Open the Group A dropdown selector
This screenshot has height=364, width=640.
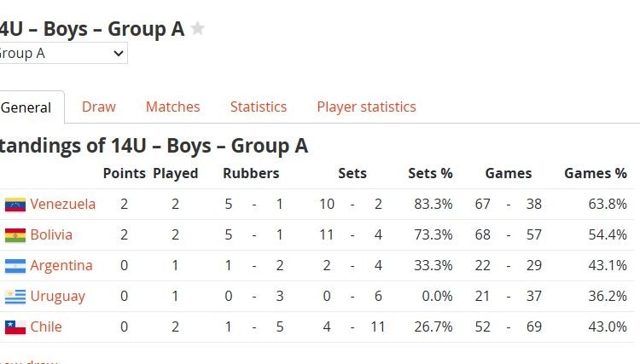coord(61,54)
